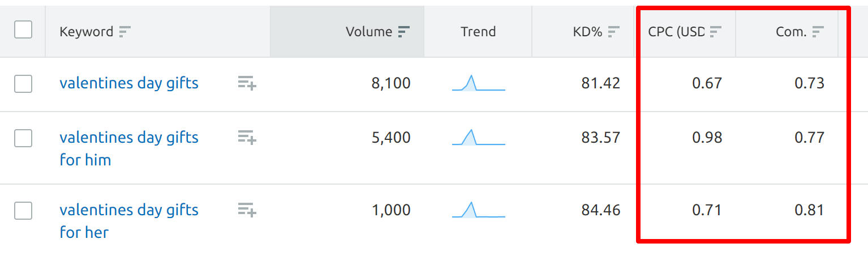Image resolution: width=868 pixels, height=256 pixels.
Task: Check the box for 'valentines day gifts'
Action: [x=23, y=84]
